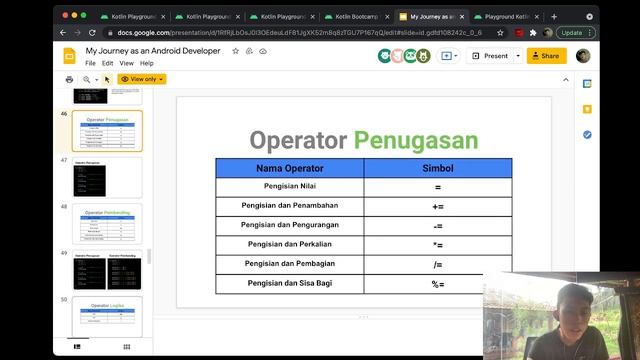Close the My Journey tab
This screenshot has height=360, width=640.
462,17
